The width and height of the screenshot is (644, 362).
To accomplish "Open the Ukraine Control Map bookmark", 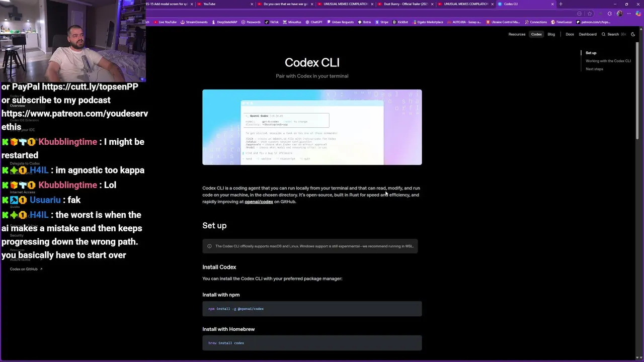I will pos(503,22).
